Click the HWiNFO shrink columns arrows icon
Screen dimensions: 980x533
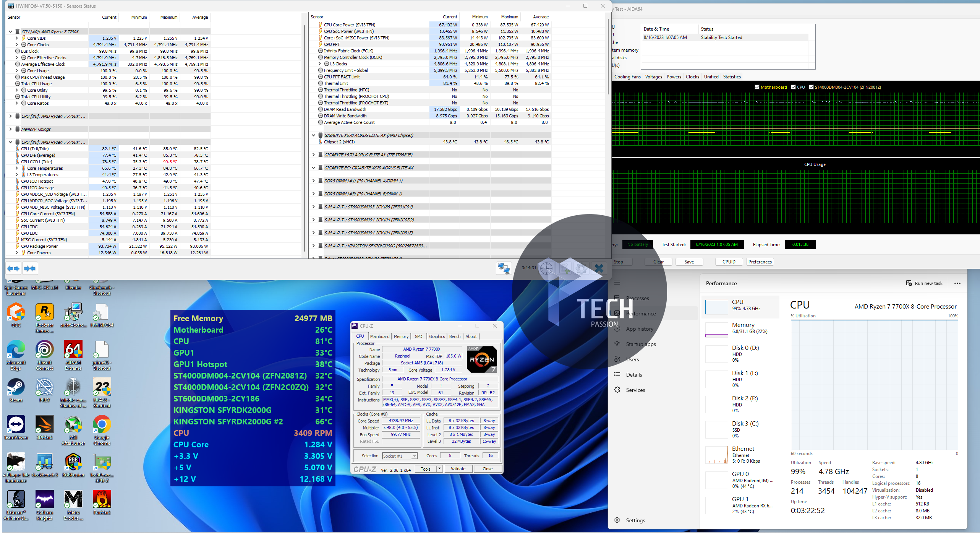coord(30,269)
